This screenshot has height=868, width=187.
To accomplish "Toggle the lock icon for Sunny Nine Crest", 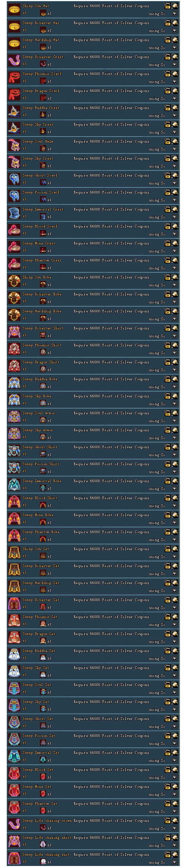I will [x=168, y=243].
